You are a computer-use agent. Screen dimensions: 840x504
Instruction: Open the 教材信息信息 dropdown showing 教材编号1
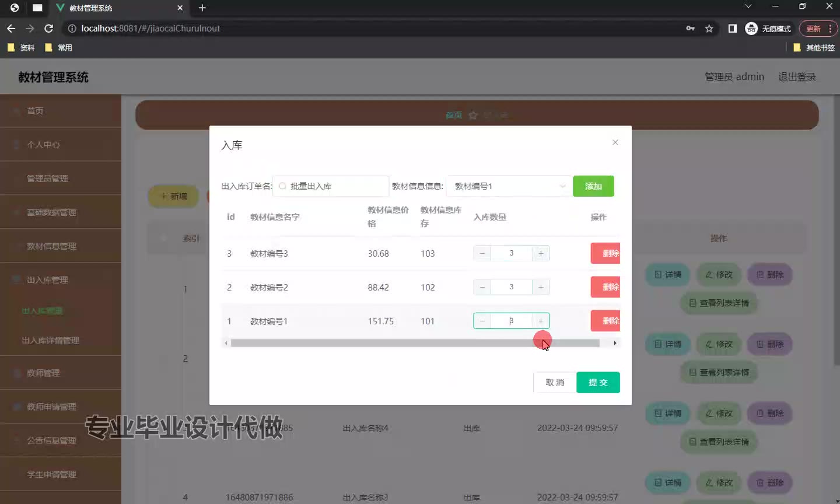(x=509, y=186)
